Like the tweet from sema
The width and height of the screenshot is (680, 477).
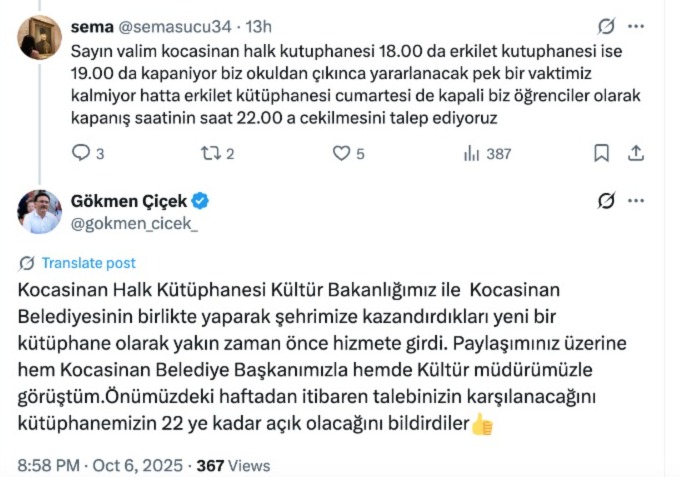(x=341, y=153)
